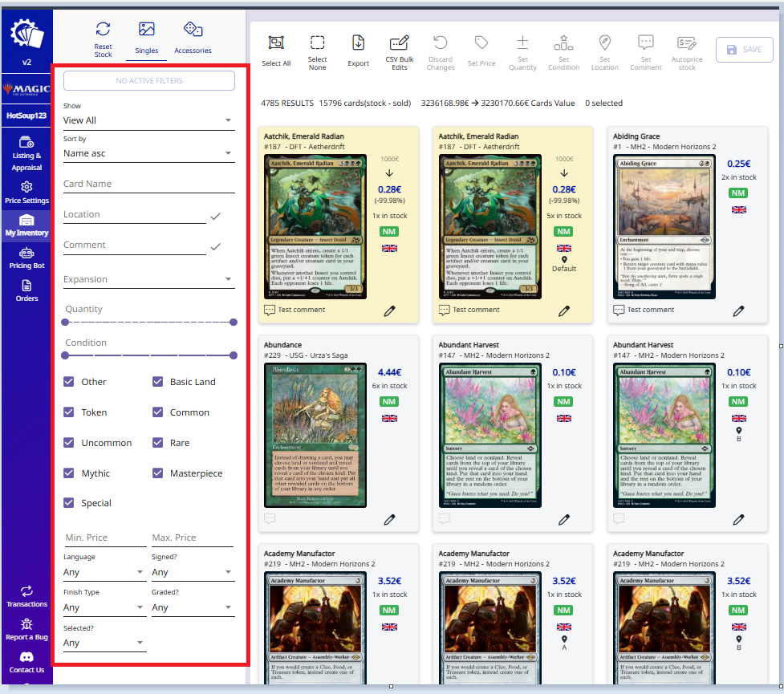Uncheck the Masterpiece checkbox
784x694 pixels.
[x=157, y=473]
